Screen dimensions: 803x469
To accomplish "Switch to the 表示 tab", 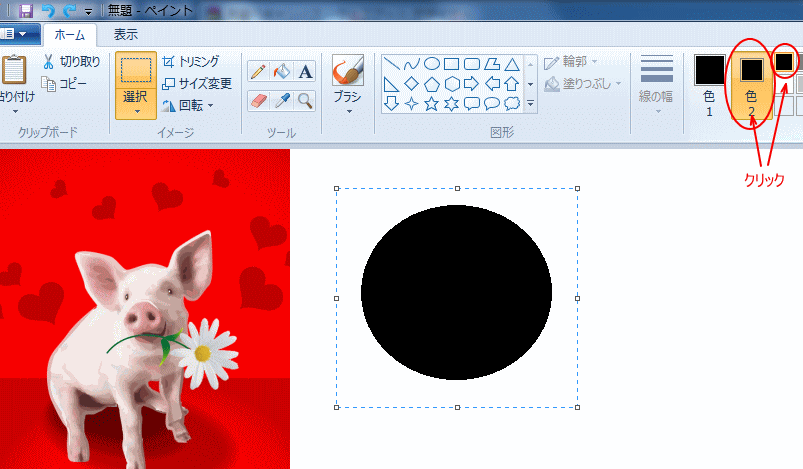I will (125, 34).
